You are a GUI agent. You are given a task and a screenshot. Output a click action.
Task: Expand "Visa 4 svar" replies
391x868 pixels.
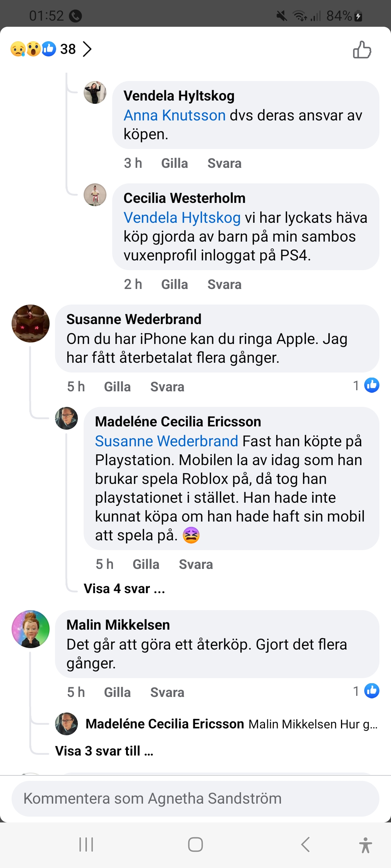[124, 589]
